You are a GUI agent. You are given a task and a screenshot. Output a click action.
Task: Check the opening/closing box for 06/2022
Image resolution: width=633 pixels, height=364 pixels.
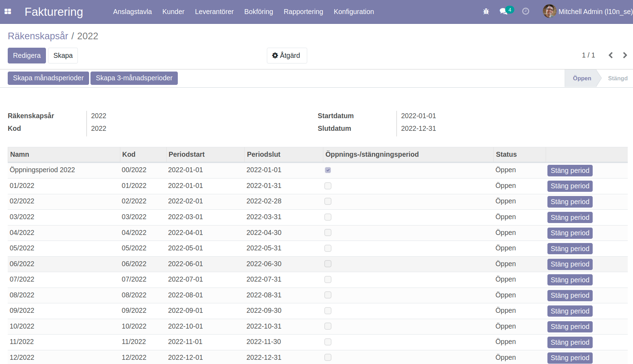tap(328, 264)
